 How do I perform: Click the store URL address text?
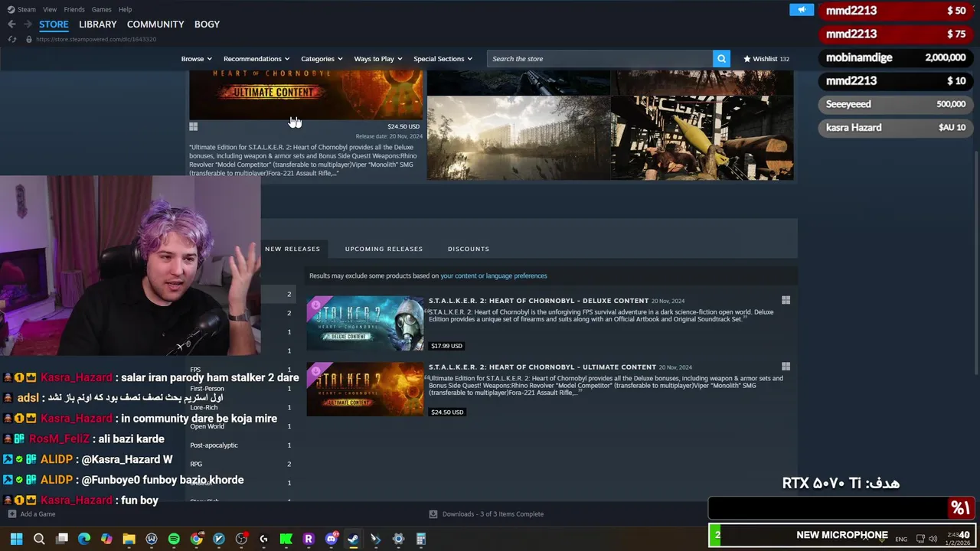point(96,39)
